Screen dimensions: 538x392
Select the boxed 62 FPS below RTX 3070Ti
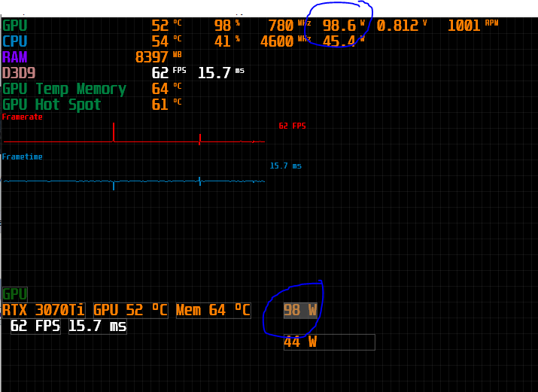click(x=35, y=326)
